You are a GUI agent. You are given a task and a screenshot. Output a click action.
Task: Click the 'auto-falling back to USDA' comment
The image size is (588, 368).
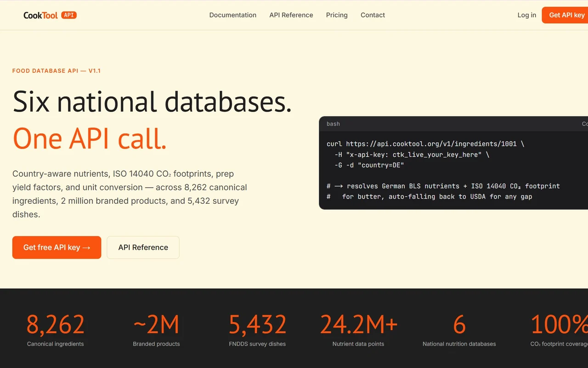[x=430, y=197]
